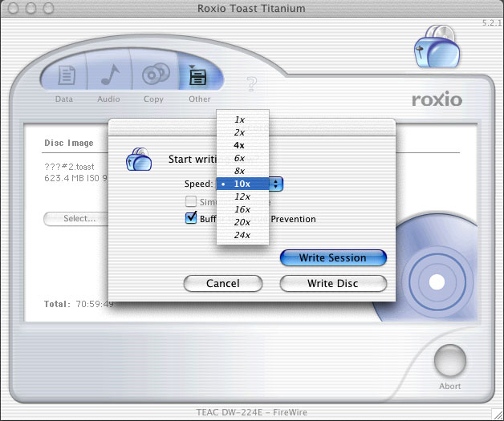
Task: Keep the selected 10x speed
Action: 242,184
